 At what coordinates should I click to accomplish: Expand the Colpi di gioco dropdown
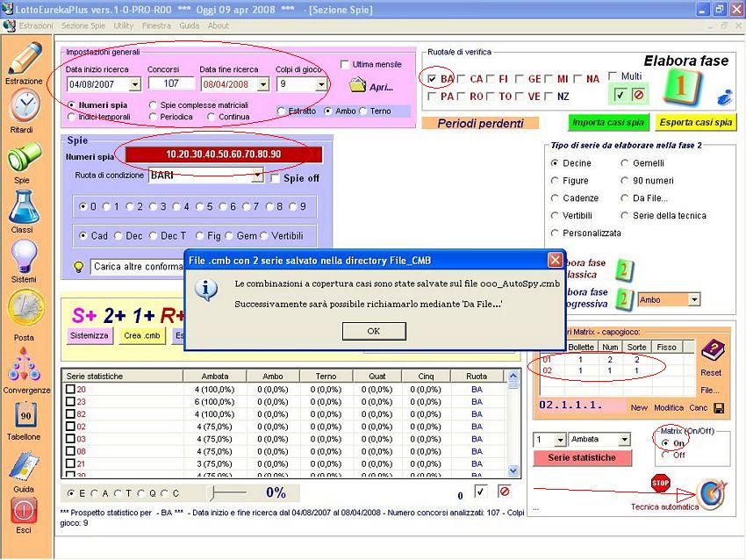[x=321, y=84]
